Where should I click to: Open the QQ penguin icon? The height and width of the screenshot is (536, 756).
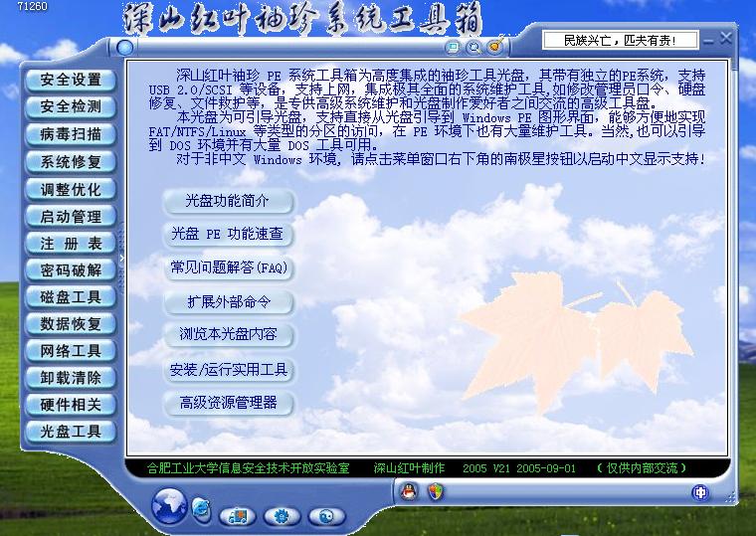coord(410,492)
